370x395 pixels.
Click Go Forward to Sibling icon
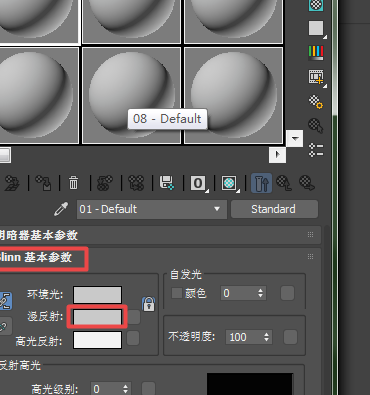click(x=307, y=183)
